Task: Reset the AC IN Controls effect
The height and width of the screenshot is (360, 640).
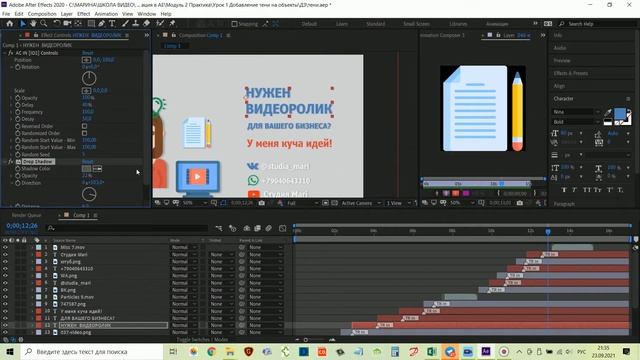Action: click(87, 53)
